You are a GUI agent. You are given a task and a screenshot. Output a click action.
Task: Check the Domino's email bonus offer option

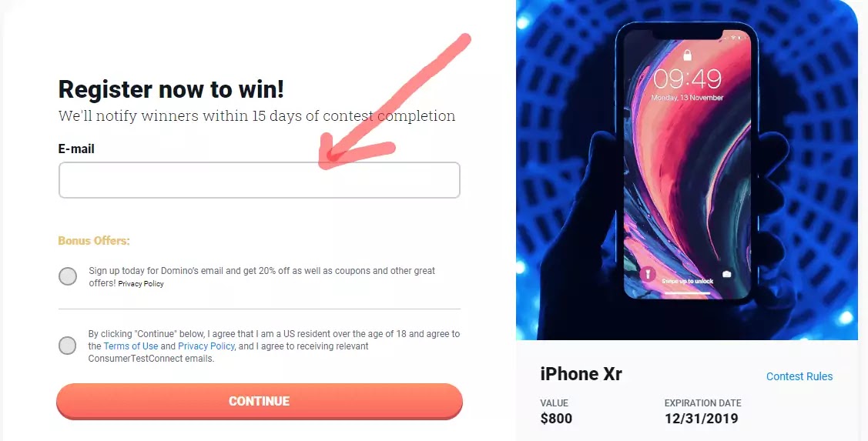pos(68,276)
